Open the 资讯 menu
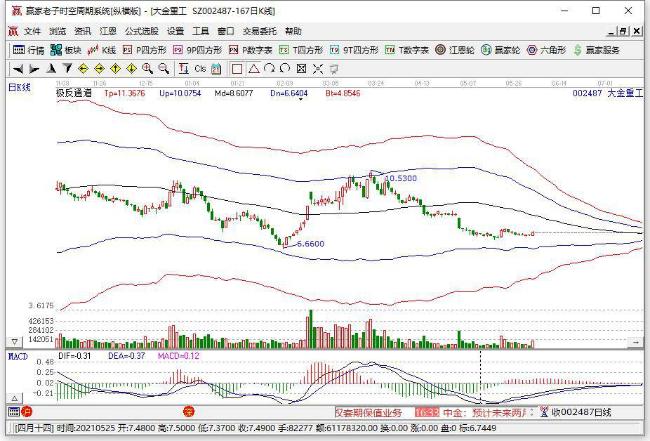 tap(83, 31)
